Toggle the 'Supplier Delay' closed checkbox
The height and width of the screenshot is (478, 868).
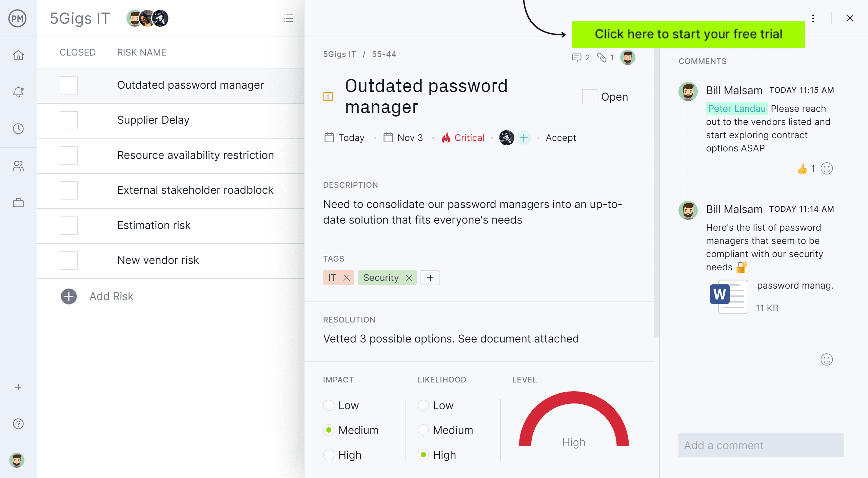pos(70,120)
